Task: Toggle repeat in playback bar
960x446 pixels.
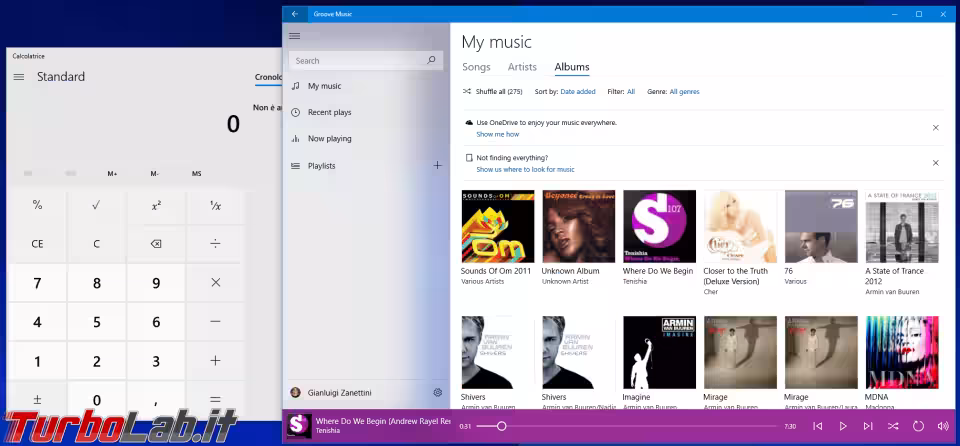Action: pos(918,426)
